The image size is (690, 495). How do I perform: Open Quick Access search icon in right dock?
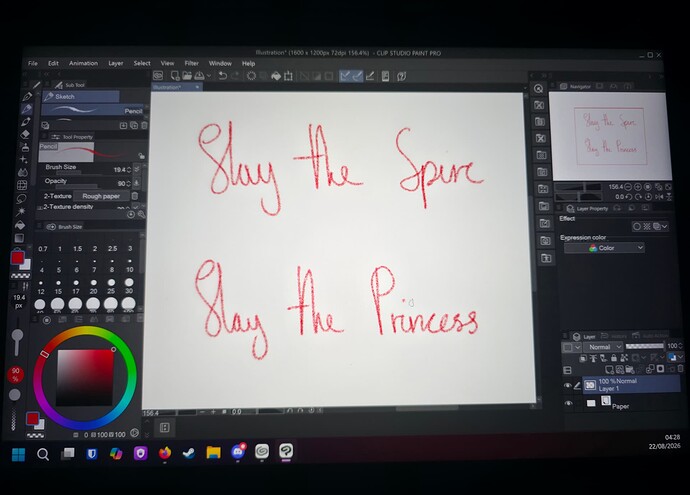(x=538, y=88)
